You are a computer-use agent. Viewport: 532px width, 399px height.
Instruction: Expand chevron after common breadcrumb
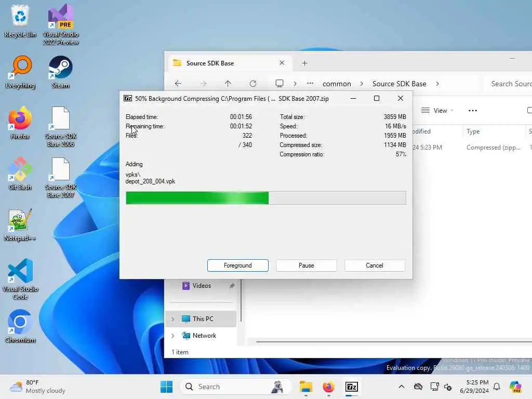(x=362, y=84)
